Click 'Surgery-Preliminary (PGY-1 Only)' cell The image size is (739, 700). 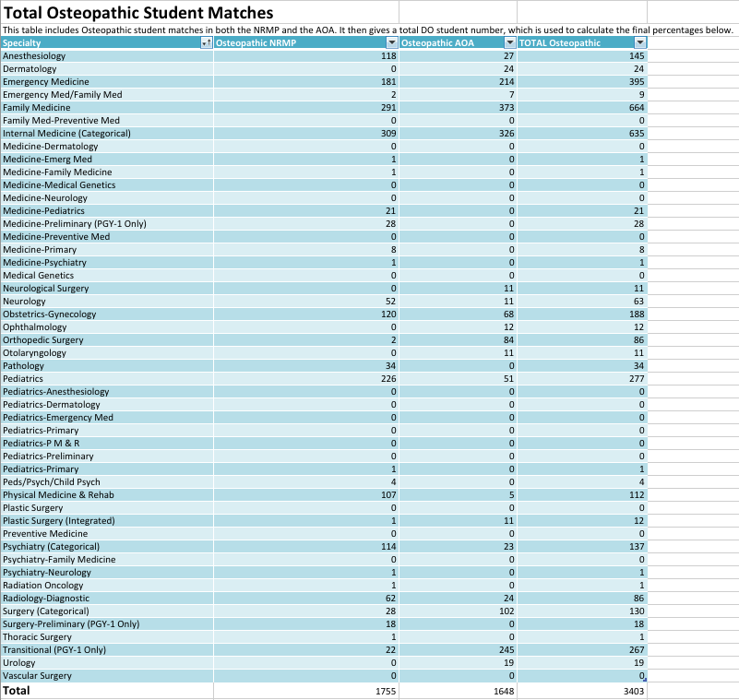tap(107, 623)
